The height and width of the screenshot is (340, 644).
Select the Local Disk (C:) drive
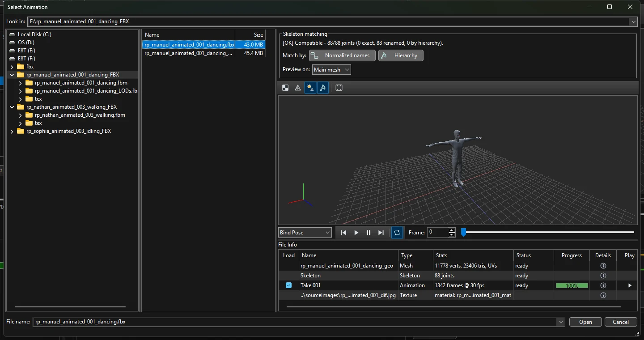(x=34, y=34)
